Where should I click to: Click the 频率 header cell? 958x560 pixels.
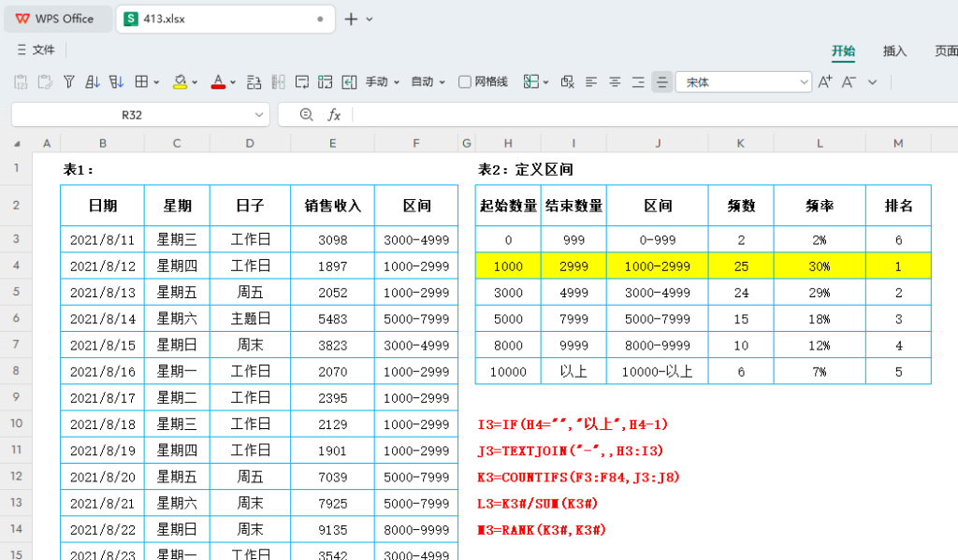(820, 206)
